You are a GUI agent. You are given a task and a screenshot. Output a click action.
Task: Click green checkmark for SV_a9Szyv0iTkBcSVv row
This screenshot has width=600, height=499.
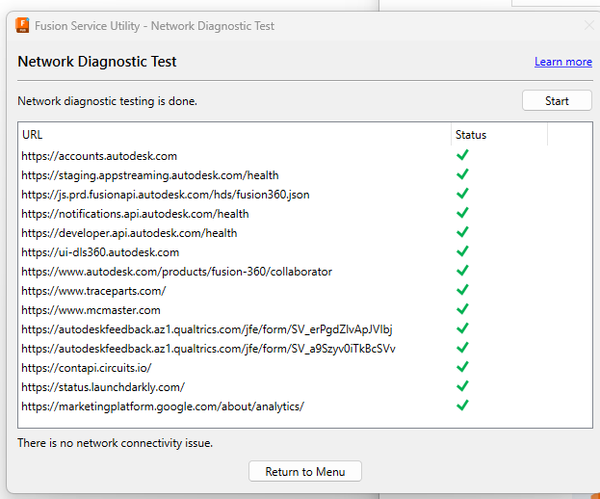(462, 348)
